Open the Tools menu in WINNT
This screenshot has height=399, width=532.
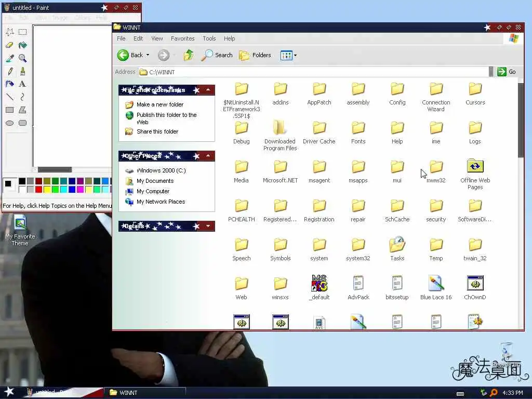pyautogui.click(x=209, y=38)
